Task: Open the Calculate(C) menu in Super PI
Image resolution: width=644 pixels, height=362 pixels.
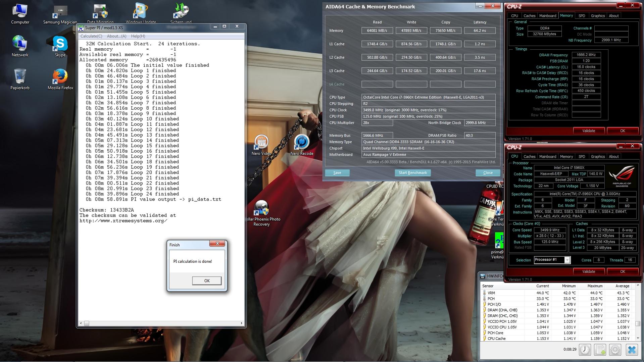Action: 91,36
